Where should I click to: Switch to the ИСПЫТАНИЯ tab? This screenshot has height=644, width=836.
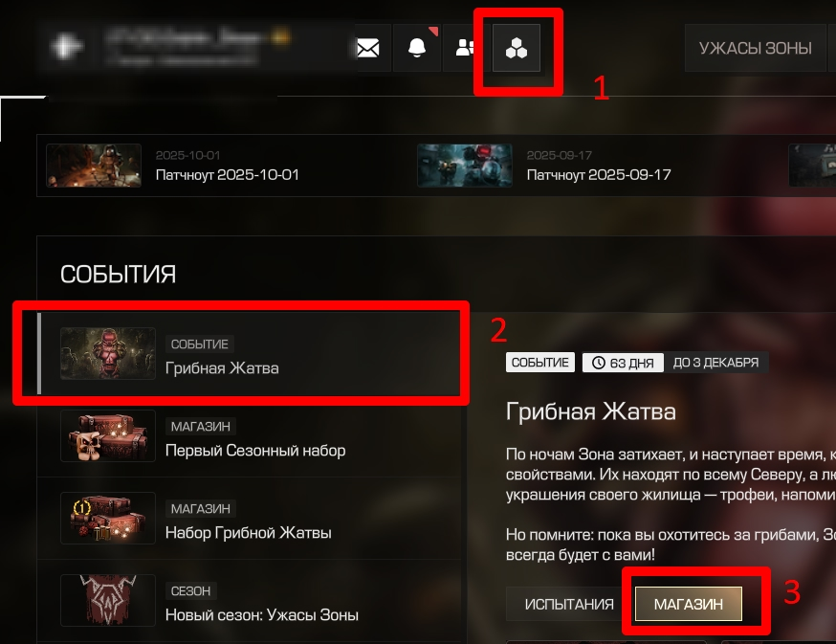coord(569,604)
